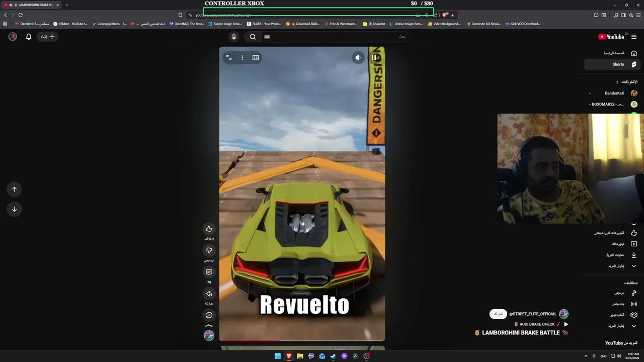Image resolution: width=644 pixels, height=362 pixels.
Task: Open the Kick VOD Download bookmark
Action: (523, 24)
